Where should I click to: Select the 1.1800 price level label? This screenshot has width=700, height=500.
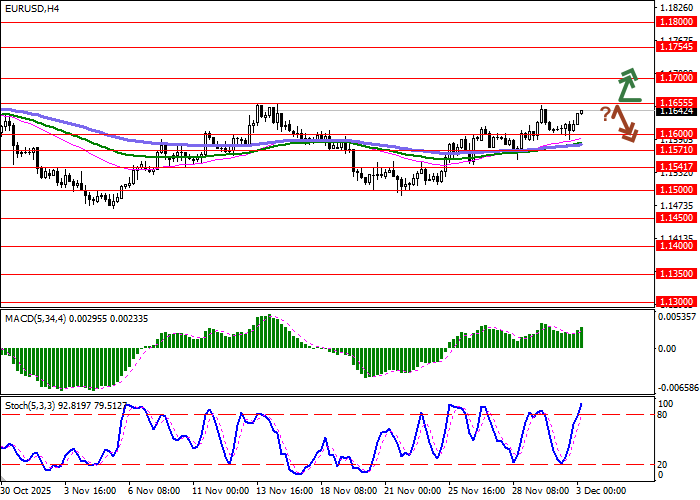coord(675,21)
